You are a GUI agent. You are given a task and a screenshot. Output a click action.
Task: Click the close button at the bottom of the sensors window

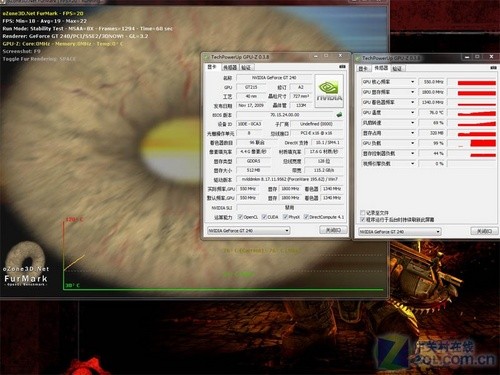click(x=484, y=231)
